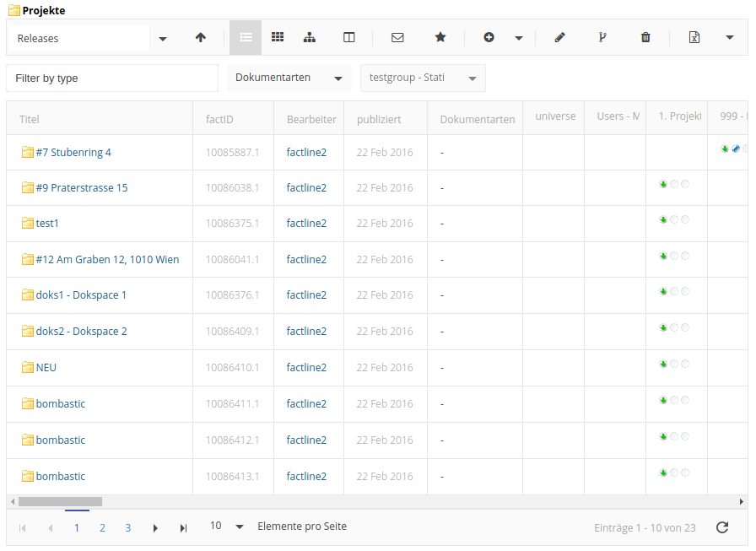The width and height of the screenshot is (756, 551).
Task: Click the Excel export icon
Action: [694, 38]
